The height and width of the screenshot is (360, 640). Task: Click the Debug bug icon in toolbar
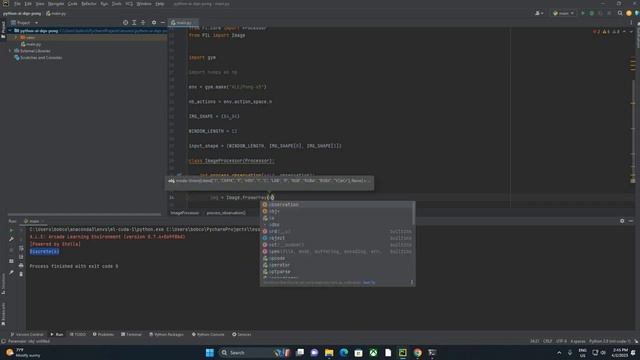[x=591, y=13]
